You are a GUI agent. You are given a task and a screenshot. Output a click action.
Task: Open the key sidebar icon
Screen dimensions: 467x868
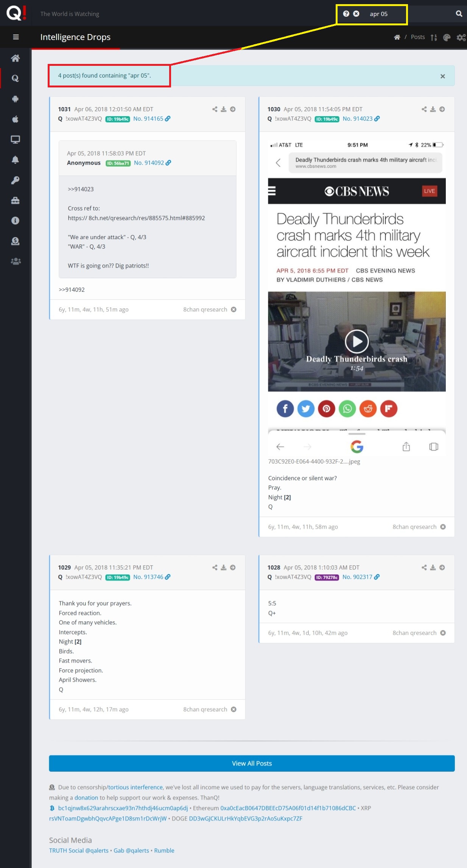point(16,180)
